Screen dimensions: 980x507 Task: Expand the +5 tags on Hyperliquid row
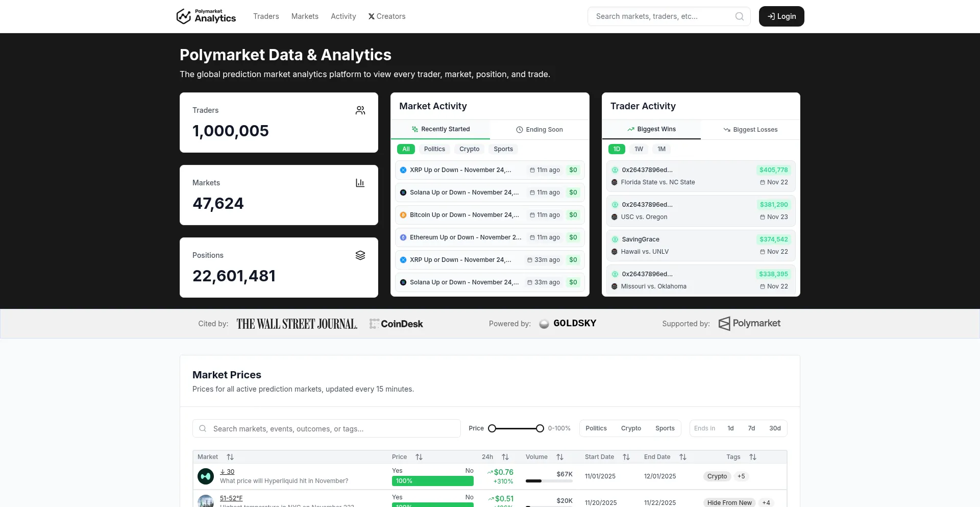pyautogui.click(x=741, y=476)
